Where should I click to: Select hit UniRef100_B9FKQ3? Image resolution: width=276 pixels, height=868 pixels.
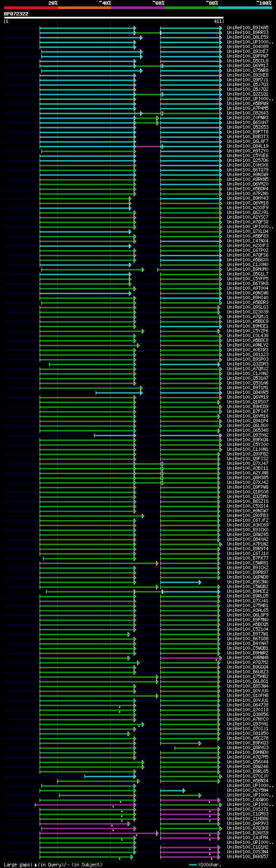pyautogui.click(x=248, y=743)
